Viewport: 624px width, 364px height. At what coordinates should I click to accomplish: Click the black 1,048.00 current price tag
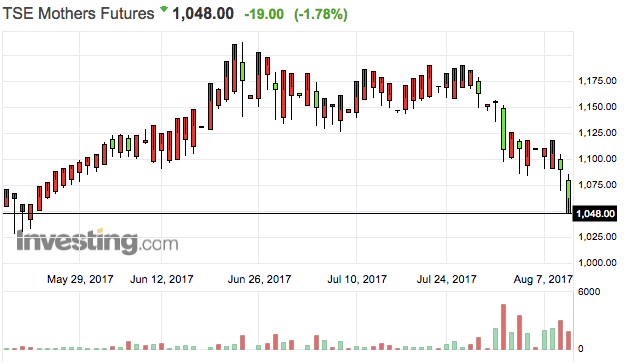point(595,214)
